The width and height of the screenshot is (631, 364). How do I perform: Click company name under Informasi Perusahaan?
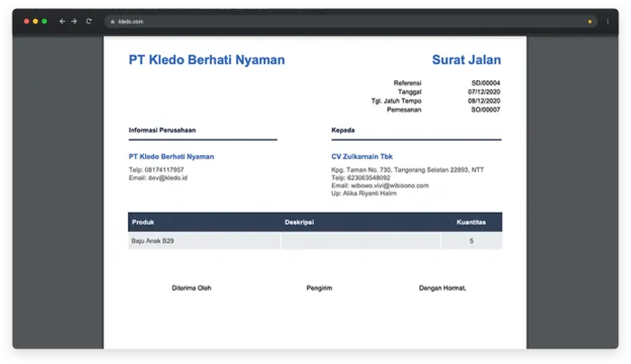tap(171, 157)
